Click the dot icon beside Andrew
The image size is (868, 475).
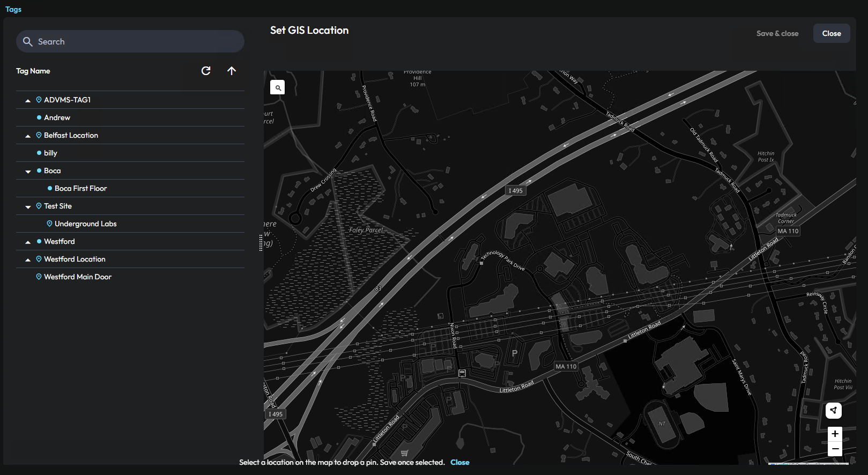point(39,117)
